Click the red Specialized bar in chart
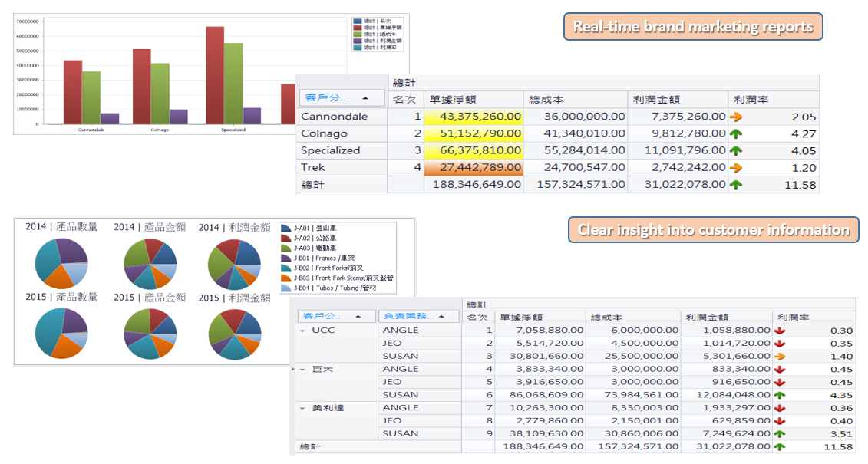 [215, 75]
